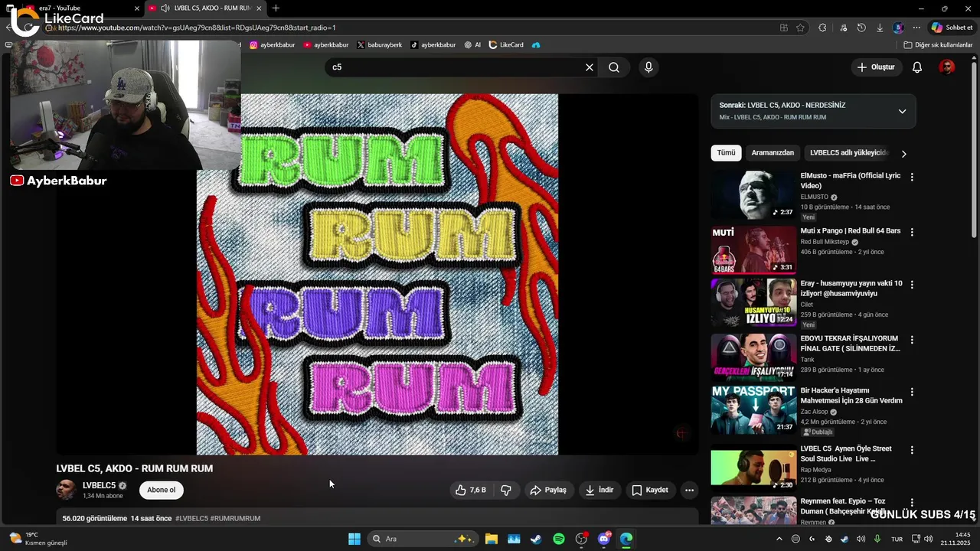The height and width of the screenshot is (551, 980).
Task: Subscribe with the Abone ol button
Action: coord(162,490)
